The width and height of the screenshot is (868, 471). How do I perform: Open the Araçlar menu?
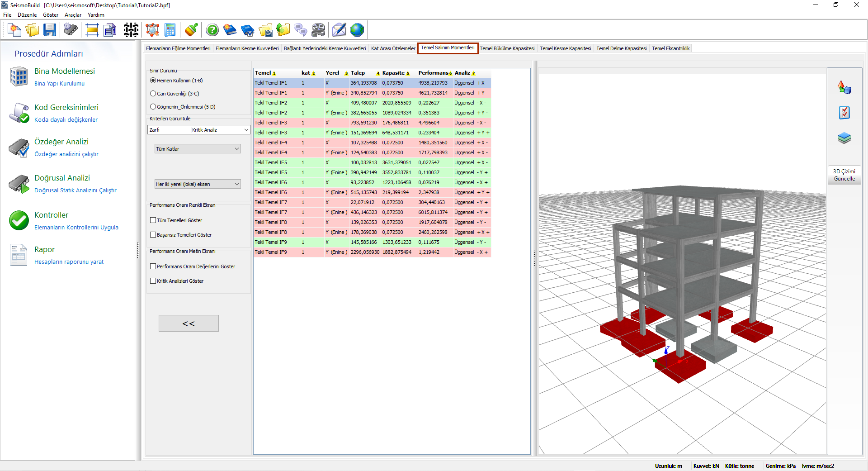73,15
